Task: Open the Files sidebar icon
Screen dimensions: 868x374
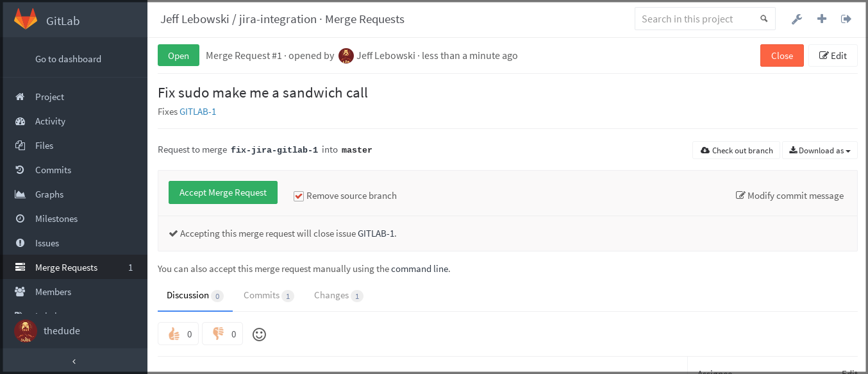Action: coord(21,146)
